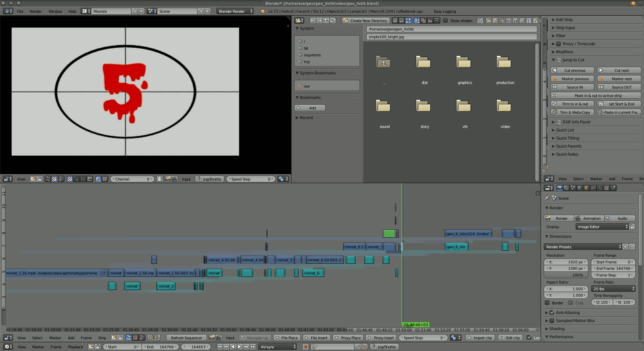644x351 pixels.
Task: Toggle the Border checkbox
Action: point(547,303)
